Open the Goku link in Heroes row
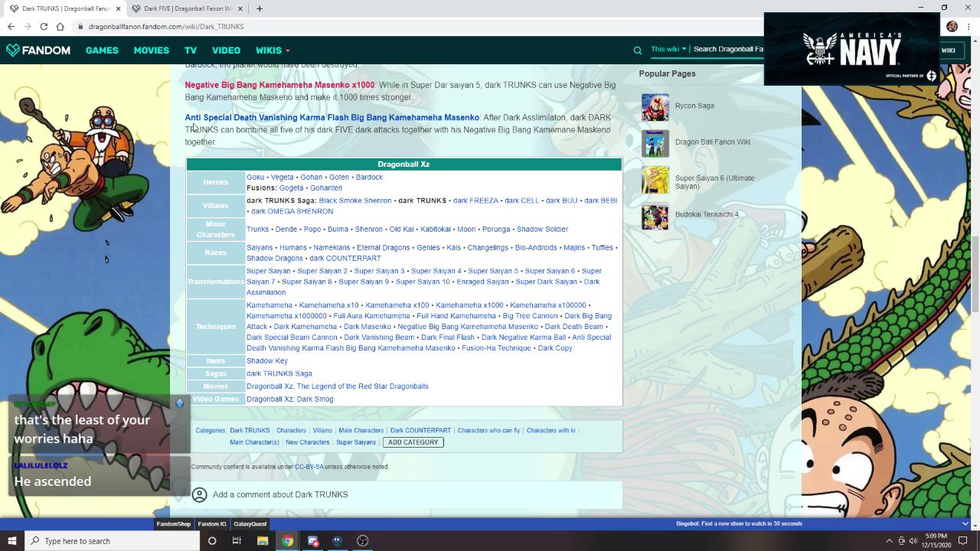The height and width of the screenshot is (551, 980). pos(255,178)
